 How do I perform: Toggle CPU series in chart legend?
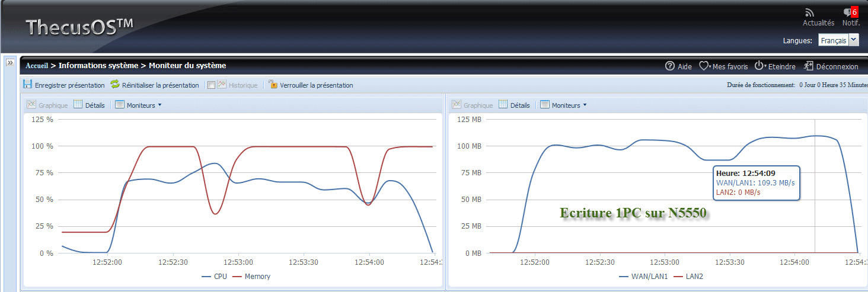215,276
